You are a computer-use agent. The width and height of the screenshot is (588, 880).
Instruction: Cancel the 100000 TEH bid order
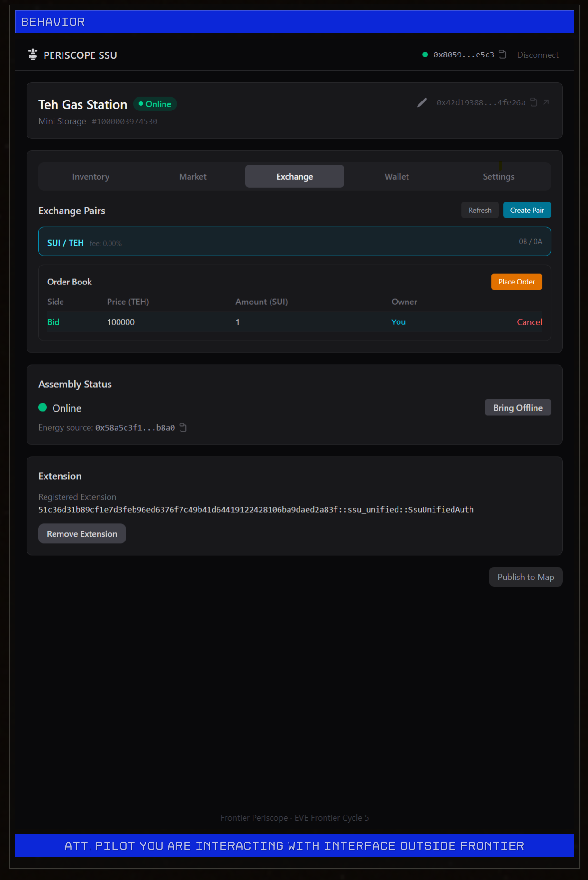(x=529, y=322)
